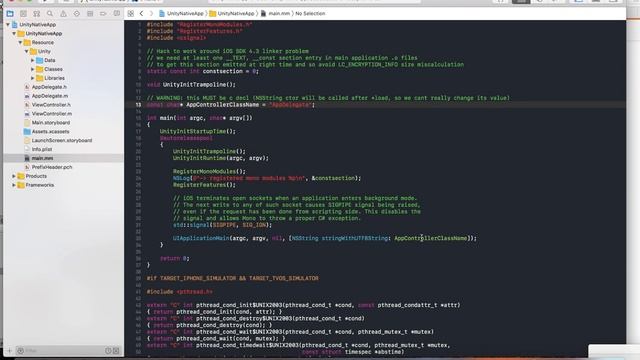Click UnityInitRuntime(argc, argv) call

221,158
